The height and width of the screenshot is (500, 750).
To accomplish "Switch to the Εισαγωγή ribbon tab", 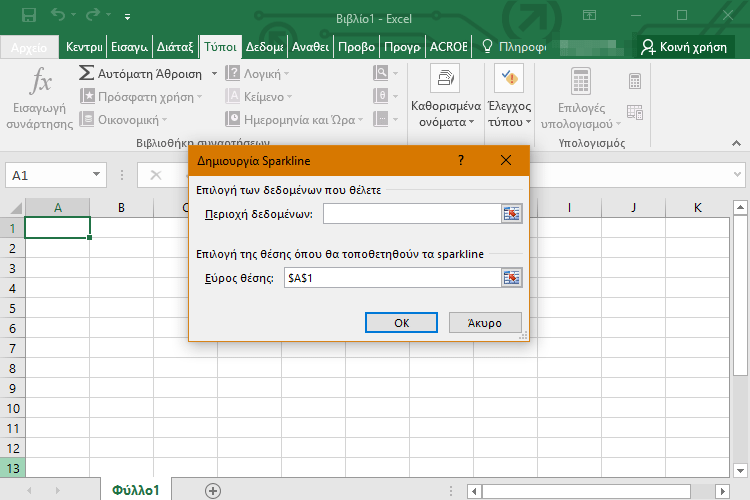I will [129, 47].
